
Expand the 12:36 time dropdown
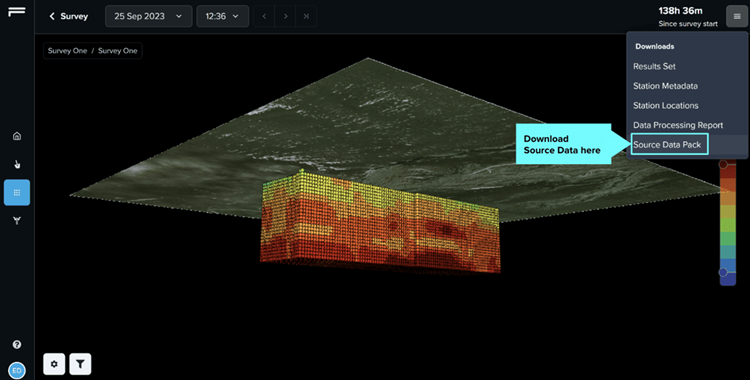click(222, 16)
